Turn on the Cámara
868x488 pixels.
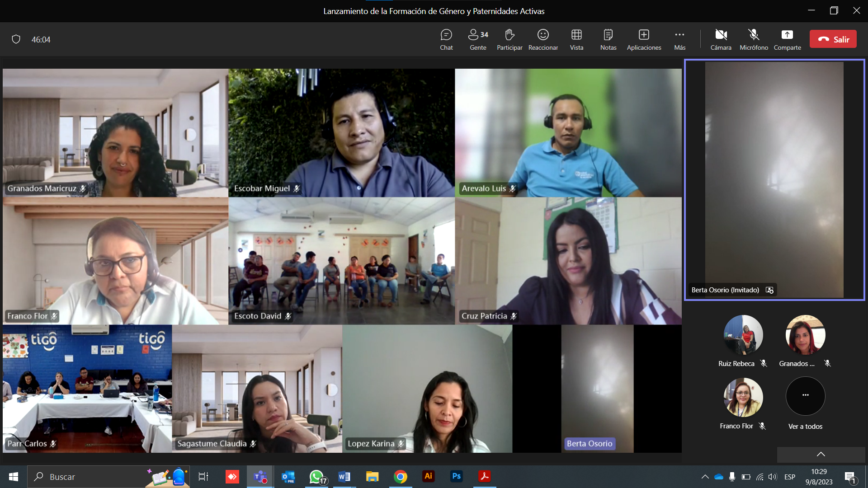[721, 39]
